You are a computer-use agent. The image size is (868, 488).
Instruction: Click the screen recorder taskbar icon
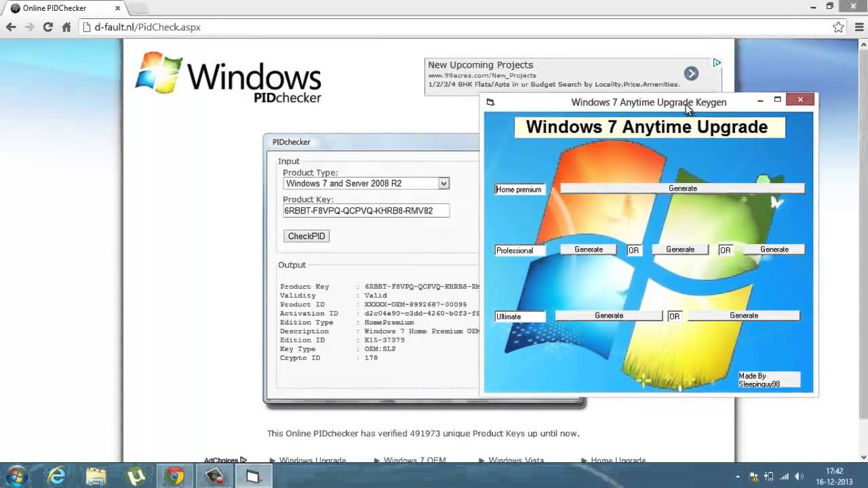click(x=215, y=476)
